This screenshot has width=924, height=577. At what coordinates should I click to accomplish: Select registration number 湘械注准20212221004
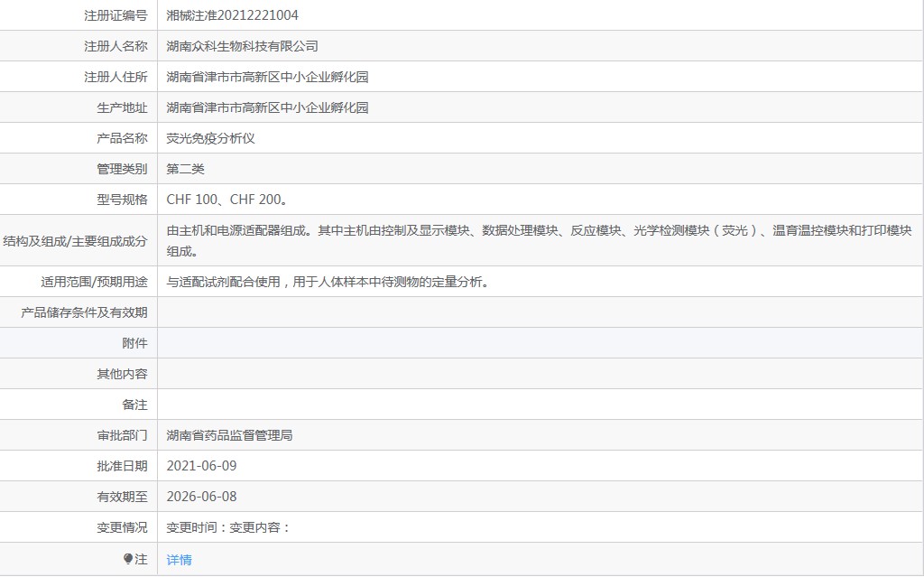point(232,15)
